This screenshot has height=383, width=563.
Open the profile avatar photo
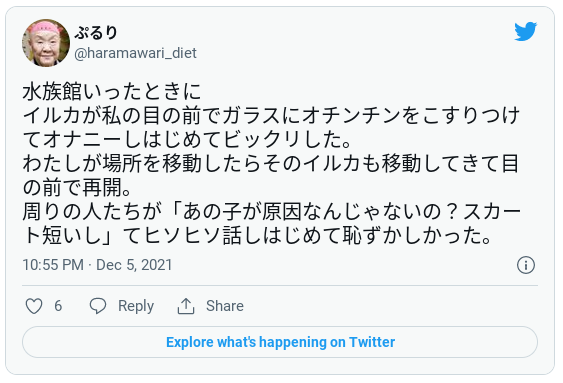46,43
